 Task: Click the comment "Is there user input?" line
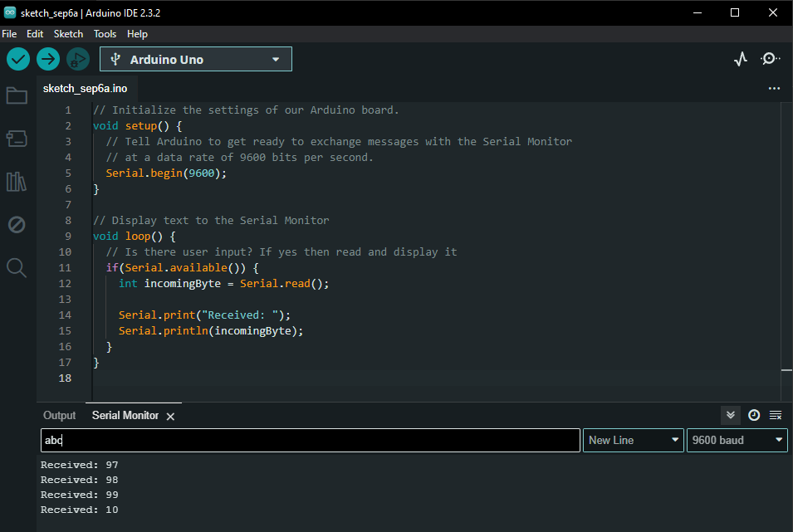tap(281, 251)
